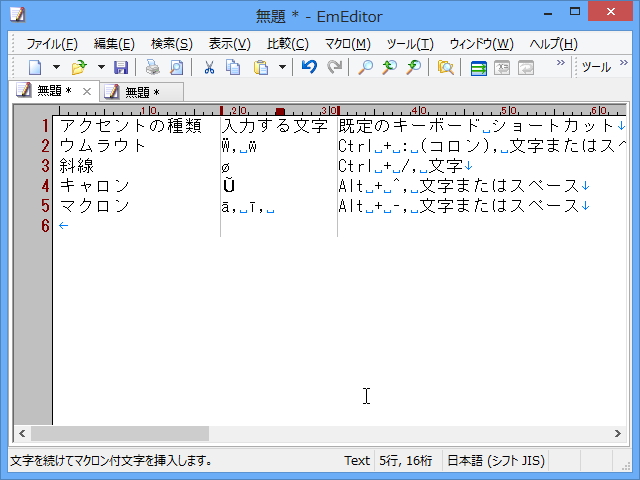
Task: Click the ツール toolbar label
Action: coord(596,67)
